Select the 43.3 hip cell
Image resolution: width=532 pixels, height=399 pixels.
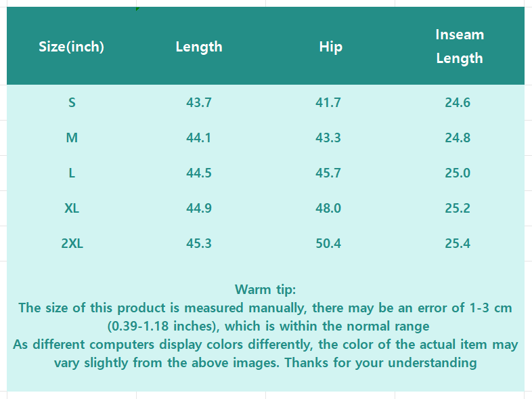pyautogui.click(x=328, y=138)
